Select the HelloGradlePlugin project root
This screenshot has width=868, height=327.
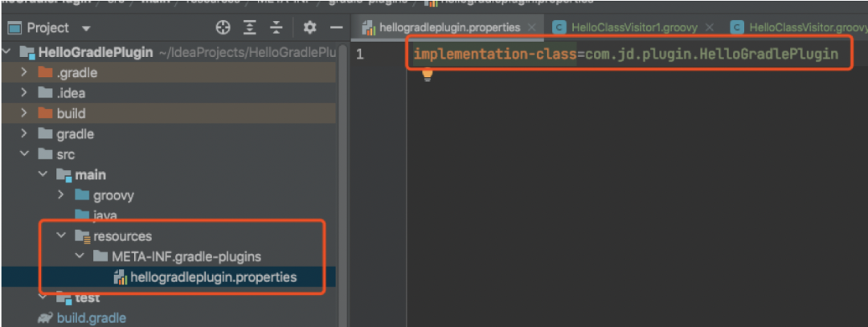pos(95,52)
